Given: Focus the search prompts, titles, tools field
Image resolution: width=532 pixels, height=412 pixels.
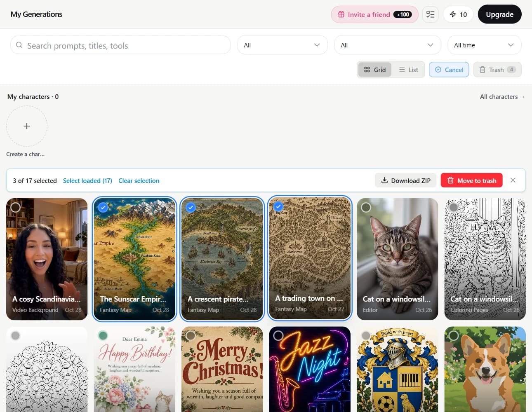Looking at the screenshot, I should point(120,45).
